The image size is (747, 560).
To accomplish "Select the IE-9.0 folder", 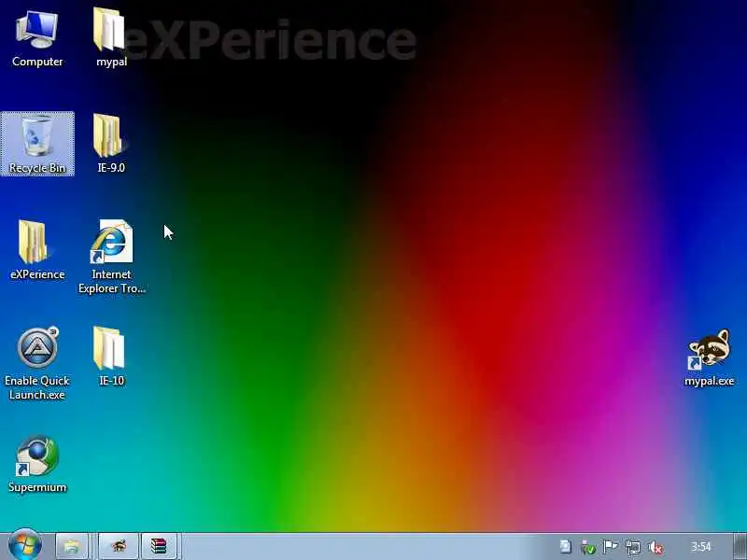I will click(x=110, y=144).
